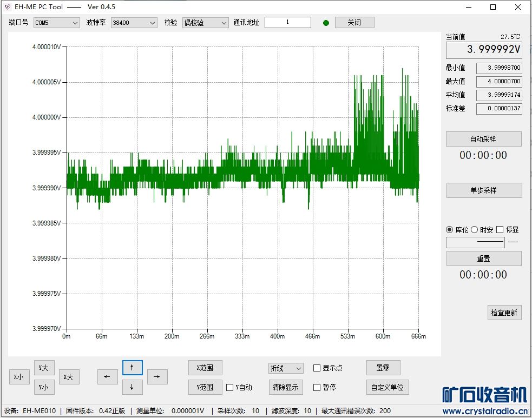Start 自动采样 auto sampling
Screen dimensions: 532x418
pos(483,139)
